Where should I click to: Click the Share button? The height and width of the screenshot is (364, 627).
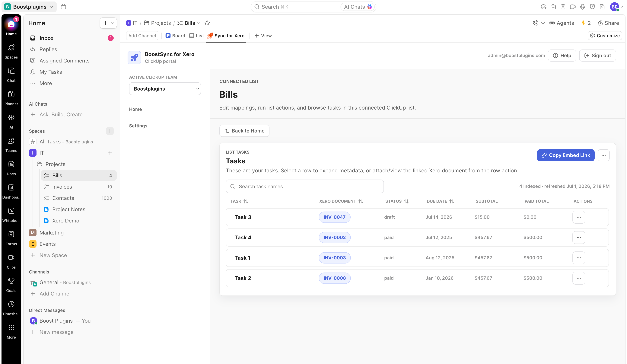(x=608, y=23)
